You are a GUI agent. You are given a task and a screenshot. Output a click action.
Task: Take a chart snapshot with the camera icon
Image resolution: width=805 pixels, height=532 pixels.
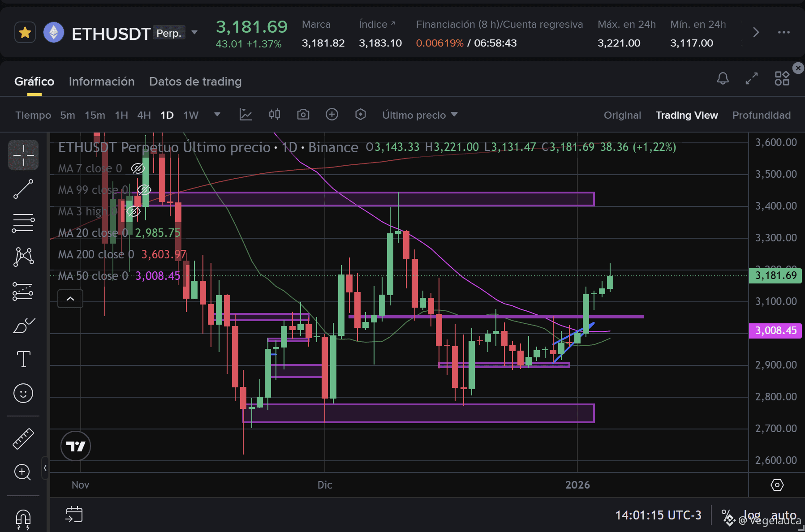tap(303, 115)
